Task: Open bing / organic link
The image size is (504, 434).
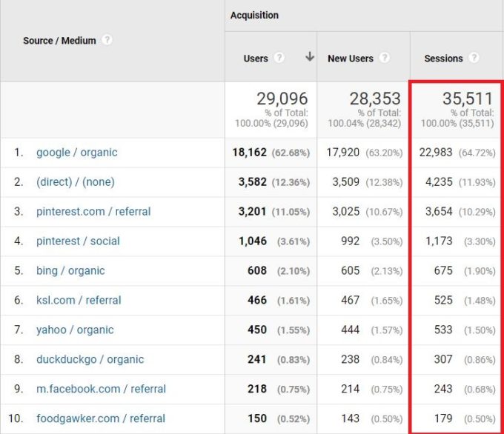Action: (70, 270)
